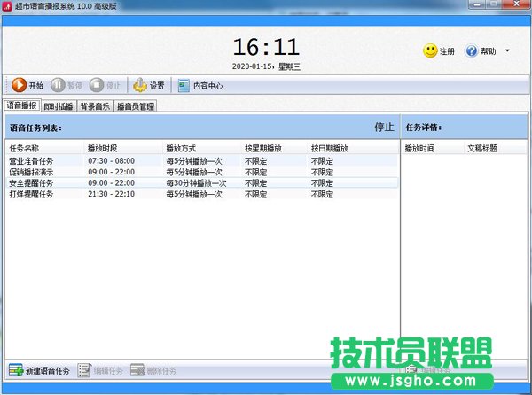Click Edit Task (编辑任务) button
This screenshot has height=395, width=532.
coord(100,370)
